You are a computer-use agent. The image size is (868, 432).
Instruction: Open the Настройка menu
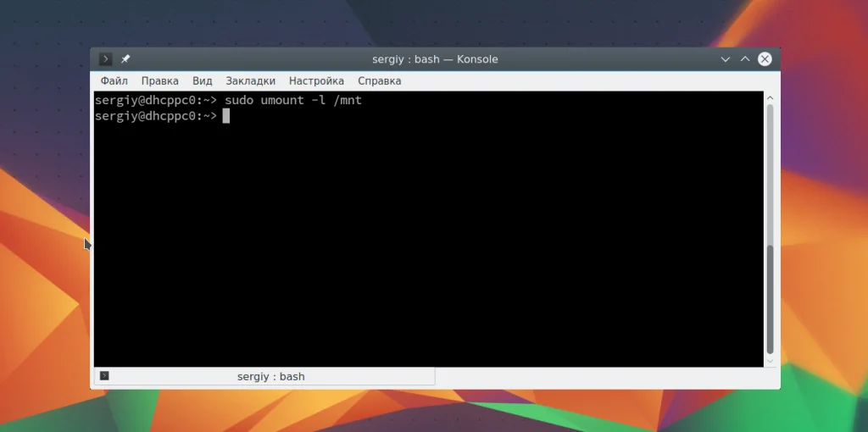(316, 80)
